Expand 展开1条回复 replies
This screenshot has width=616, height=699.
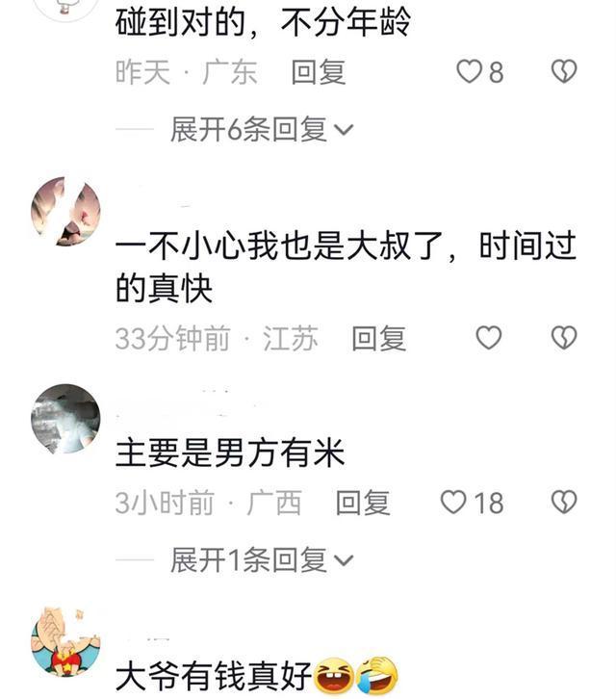click(x=262, y=559)
